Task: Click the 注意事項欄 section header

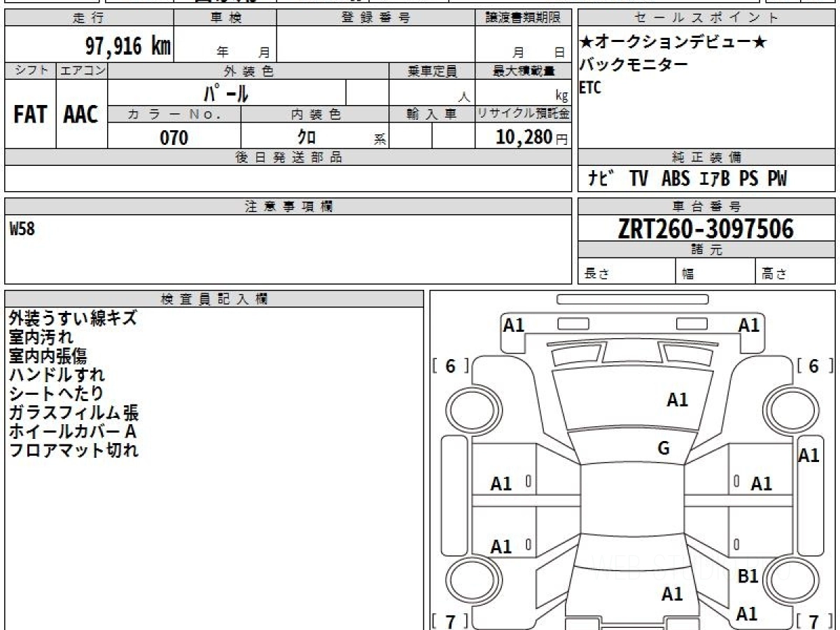Action: point(288,206)
